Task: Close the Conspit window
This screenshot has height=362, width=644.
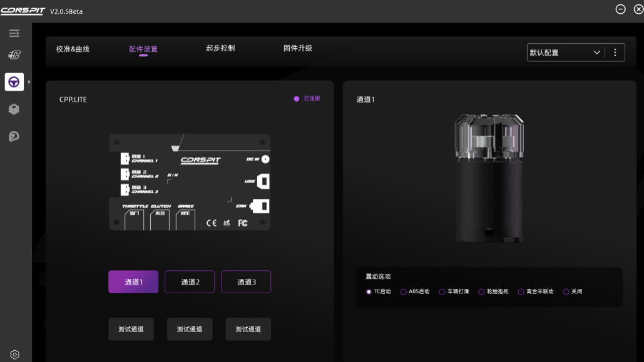Action: [638, 9]
